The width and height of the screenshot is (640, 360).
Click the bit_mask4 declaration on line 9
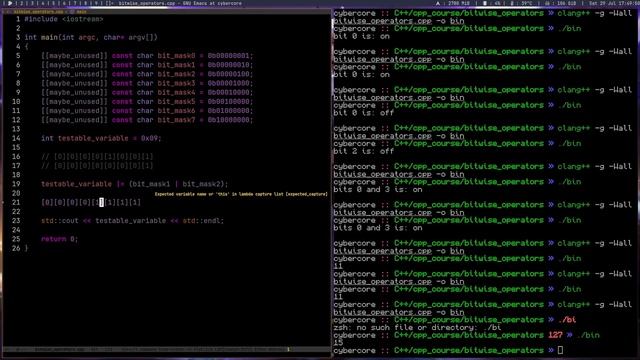pyautogui.click(x=147, y=92)
